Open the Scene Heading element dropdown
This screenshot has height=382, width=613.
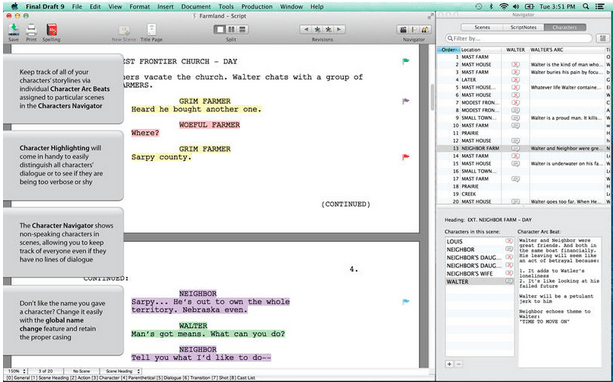[121, 371]
